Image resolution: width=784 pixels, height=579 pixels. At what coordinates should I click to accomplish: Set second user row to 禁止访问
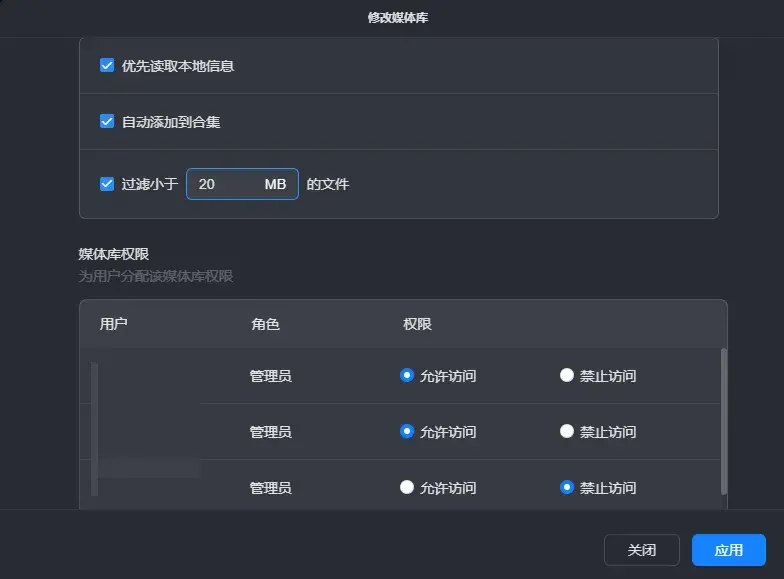tap(567, 432)
